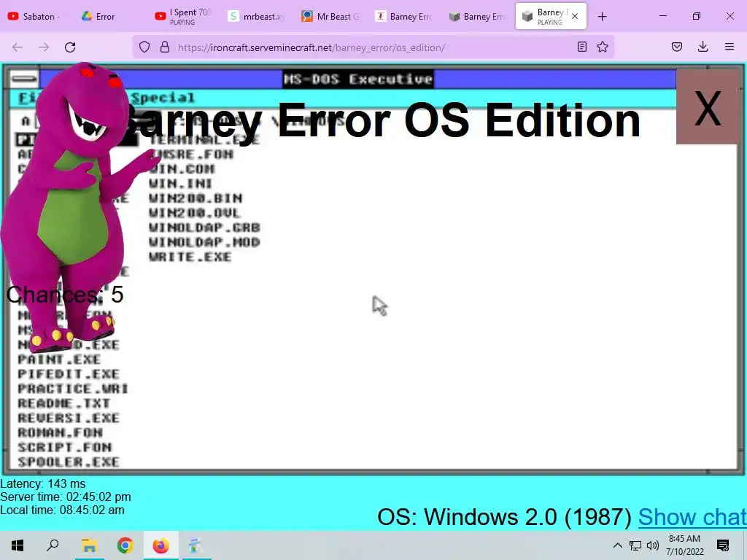The width and height of the screenshot is (747, 560).
Task: Open taskbar search magnifier
Action: point(53,545)
